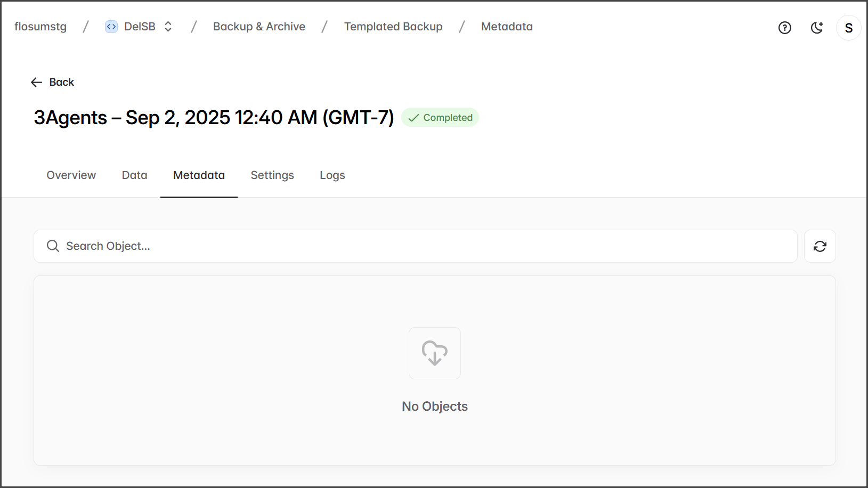
Task: Switch to the Logs tab
Action: pos(332,175)
